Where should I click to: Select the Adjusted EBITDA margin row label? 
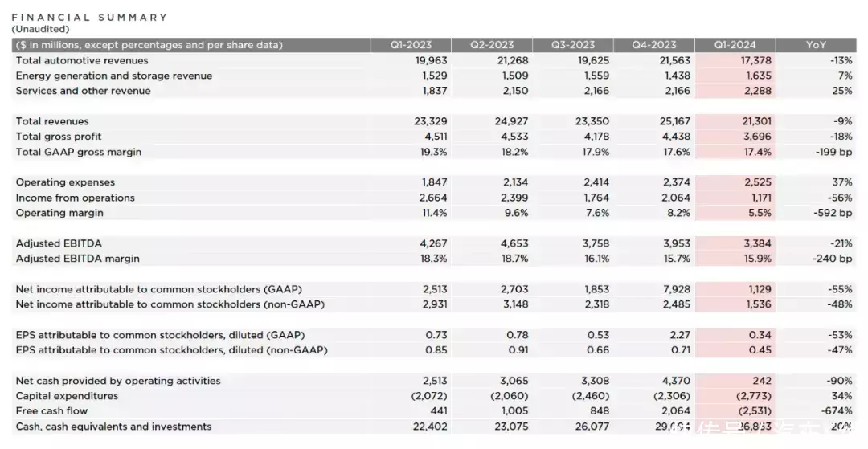click(78, 259)
